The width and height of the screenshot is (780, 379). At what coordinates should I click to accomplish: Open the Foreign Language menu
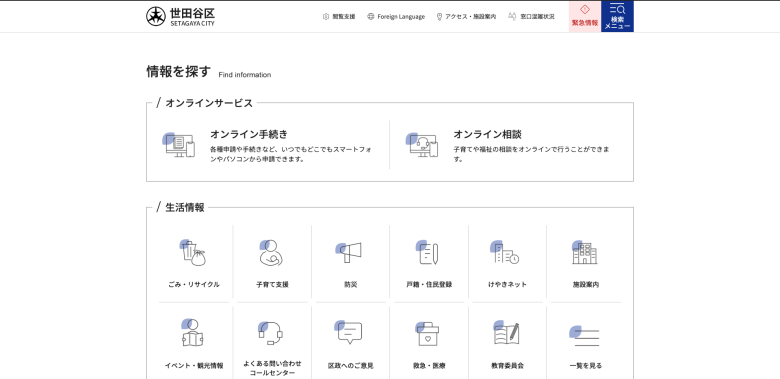pyautogui.click(x=396, y=16)
